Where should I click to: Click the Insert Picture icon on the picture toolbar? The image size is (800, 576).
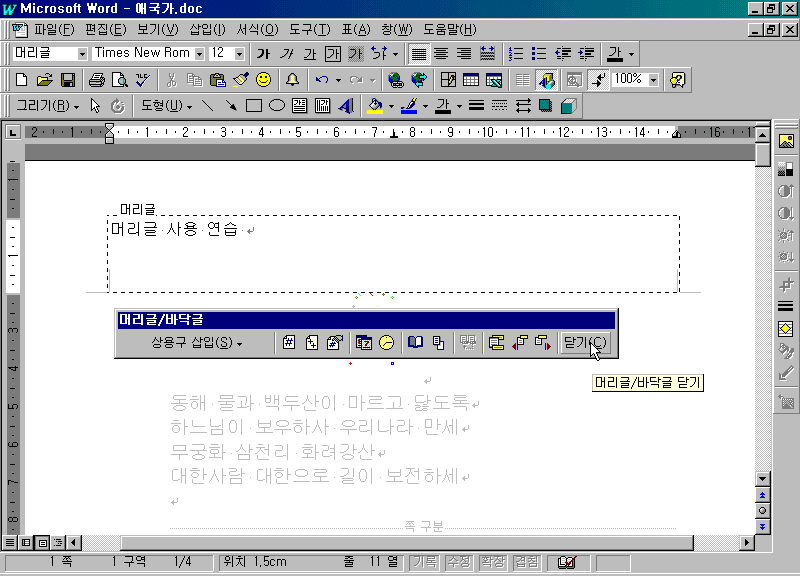coord(786,141)
